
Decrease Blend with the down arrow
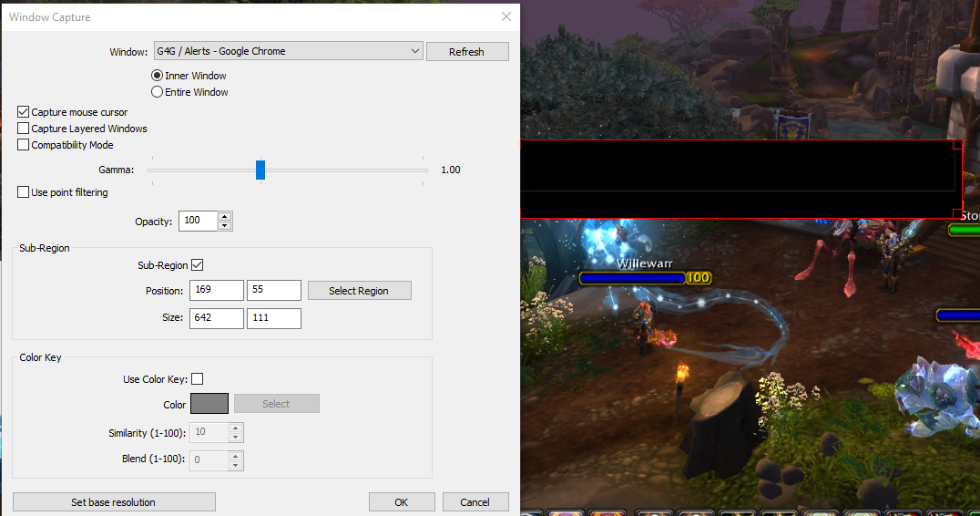pos(236,465)
